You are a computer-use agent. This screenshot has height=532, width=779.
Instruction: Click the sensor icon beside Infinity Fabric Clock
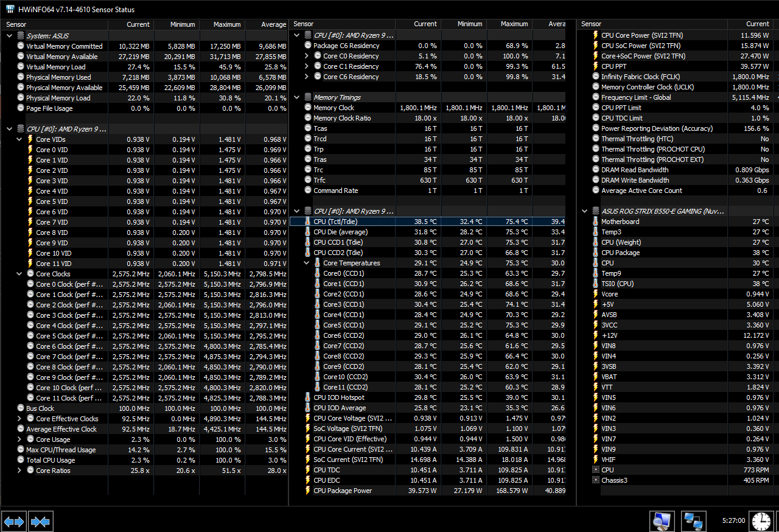pos(596,77)
